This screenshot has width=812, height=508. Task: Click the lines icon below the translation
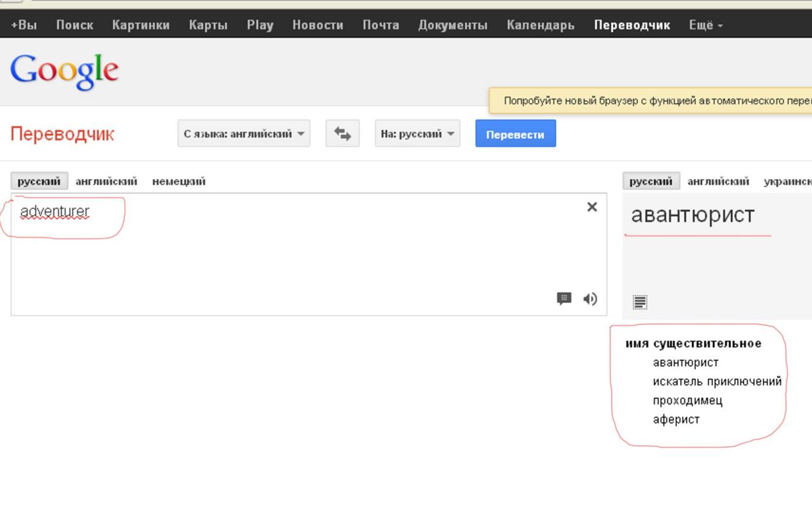click(640, 302)
